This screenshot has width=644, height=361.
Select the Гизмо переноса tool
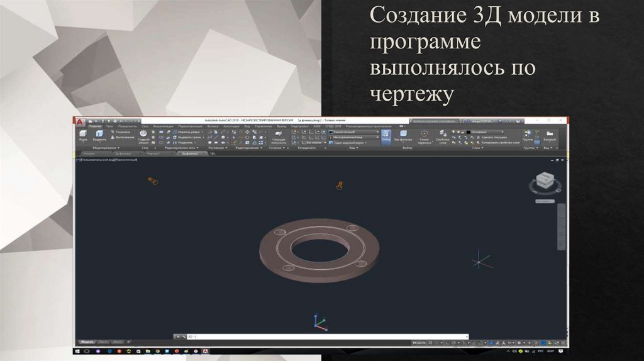pyautogui.click(x=425, y=137)
